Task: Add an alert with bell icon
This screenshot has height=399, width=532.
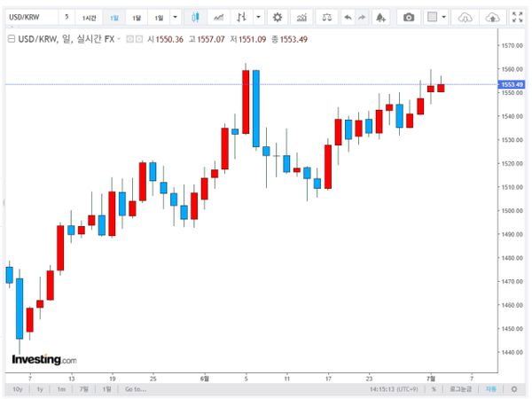Action: [x=380, y=17]
